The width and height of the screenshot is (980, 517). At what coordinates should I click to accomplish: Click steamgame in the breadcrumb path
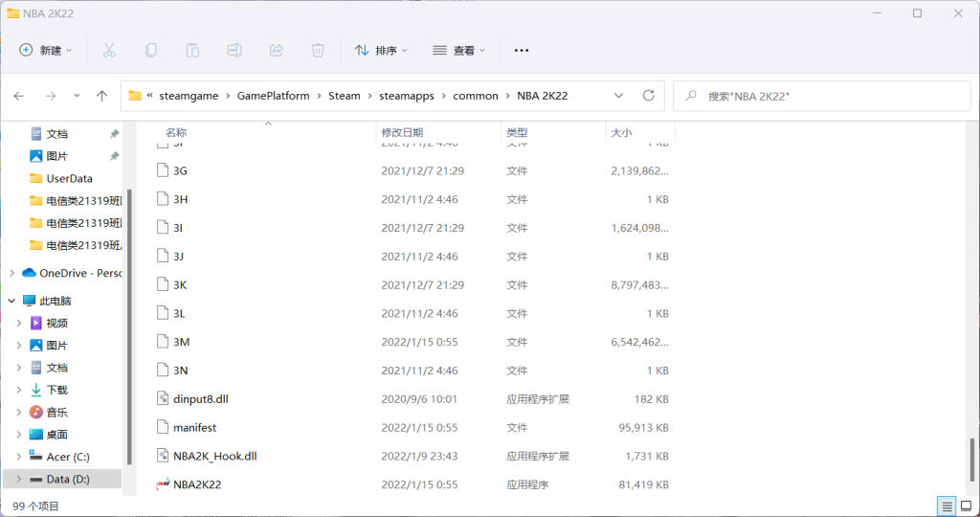tap(189, 96)
